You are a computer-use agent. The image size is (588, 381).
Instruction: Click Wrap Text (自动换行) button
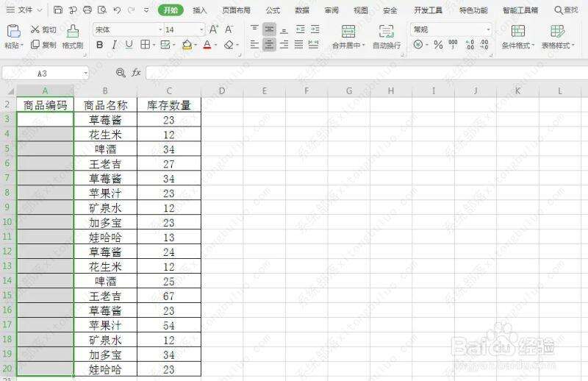(387, 37)
